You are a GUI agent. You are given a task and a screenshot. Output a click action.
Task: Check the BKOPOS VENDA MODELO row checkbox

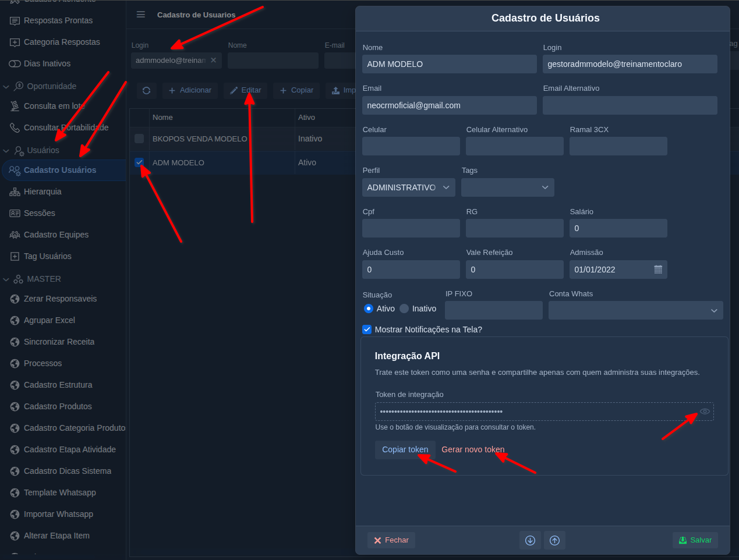139,139
